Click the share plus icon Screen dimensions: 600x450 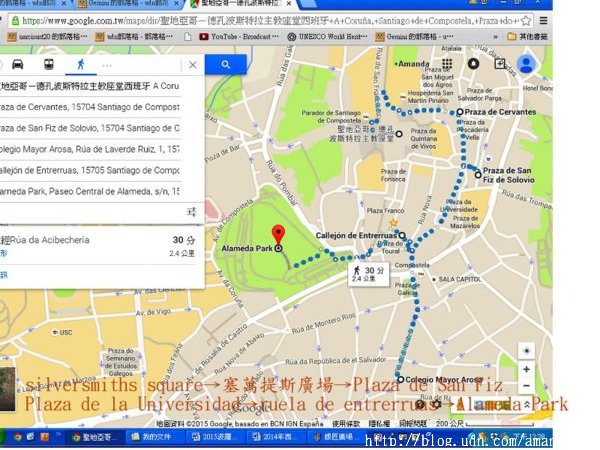499,64
